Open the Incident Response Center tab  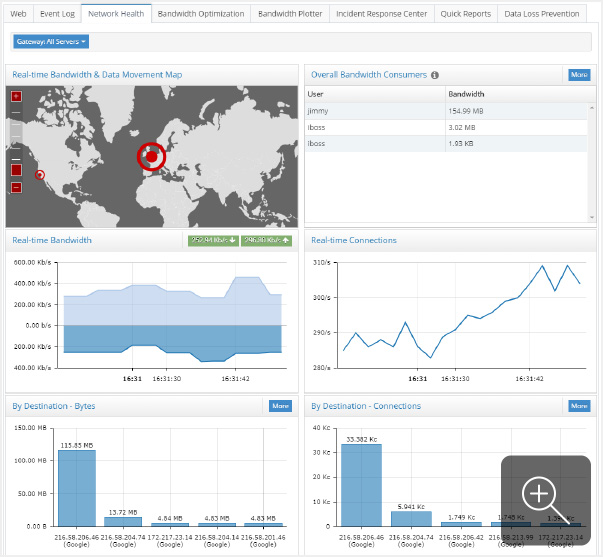coord(381,14)
